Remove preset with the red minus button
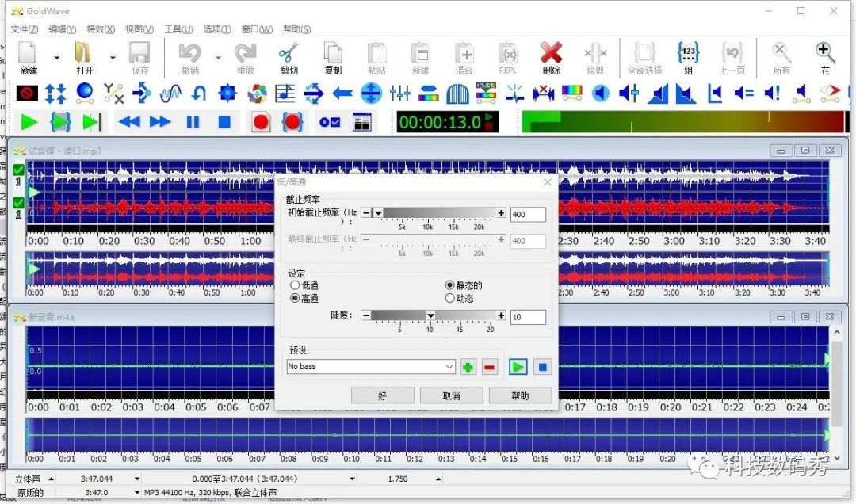Screen dimensions: 856x504 (490, 367)
